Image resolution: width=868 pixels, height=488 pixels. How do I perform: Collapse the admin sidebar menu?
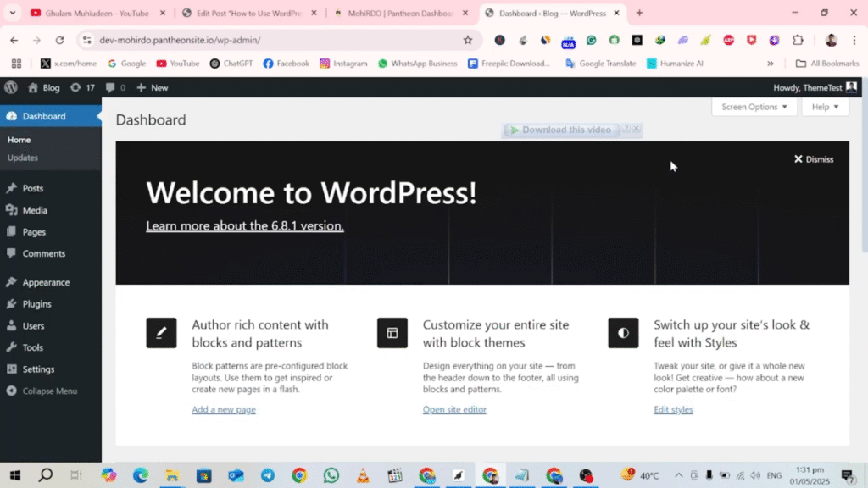[x=49, y=391]
